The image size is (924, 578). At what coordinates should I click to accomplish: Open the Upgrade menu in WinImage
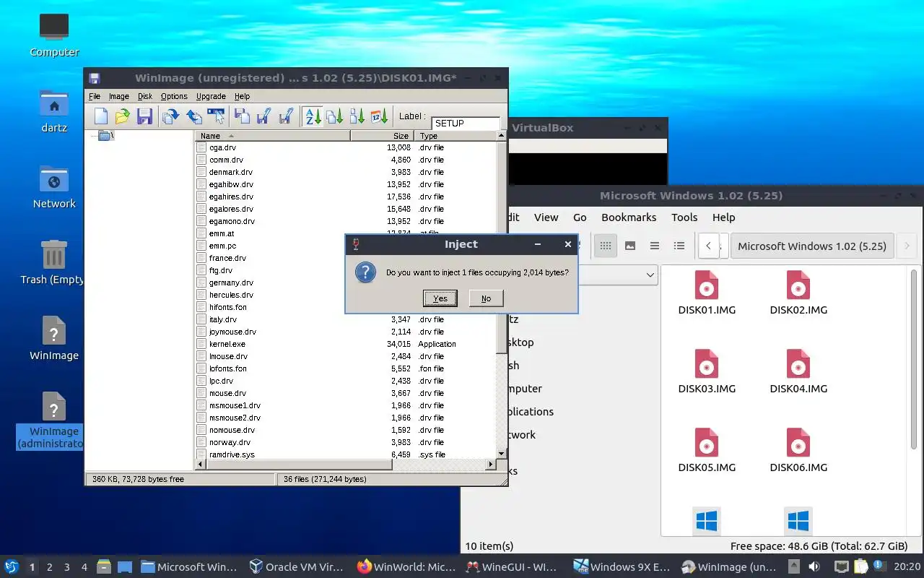click(x=211, y=96)
